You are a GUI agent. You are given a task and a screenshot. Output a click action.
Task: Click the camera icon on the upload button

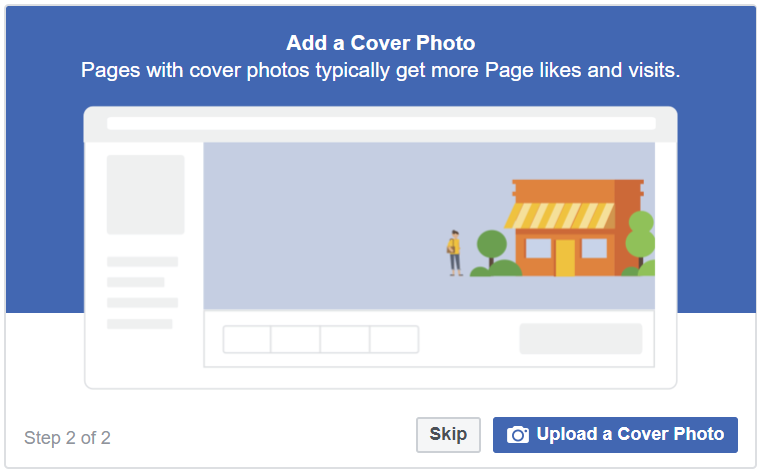click(517, 435)
